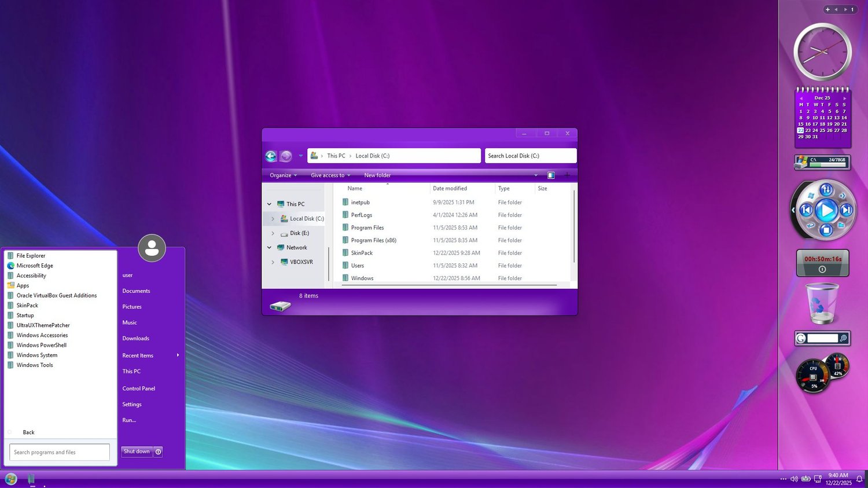The height and width of the screenshot is (488, 868).
Task: Click the File Explorer taskbar icon
Action: [x=31, y=479]
